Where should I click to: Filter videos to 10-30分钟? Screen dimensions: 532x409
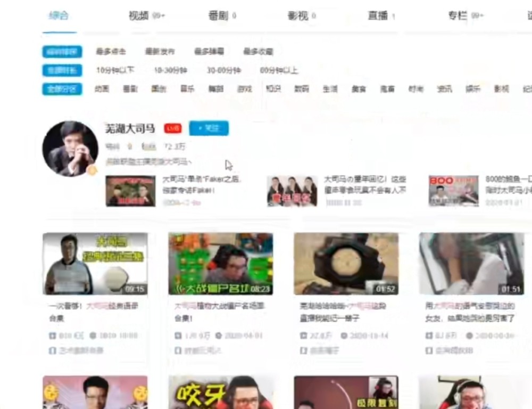click(171, 70)
